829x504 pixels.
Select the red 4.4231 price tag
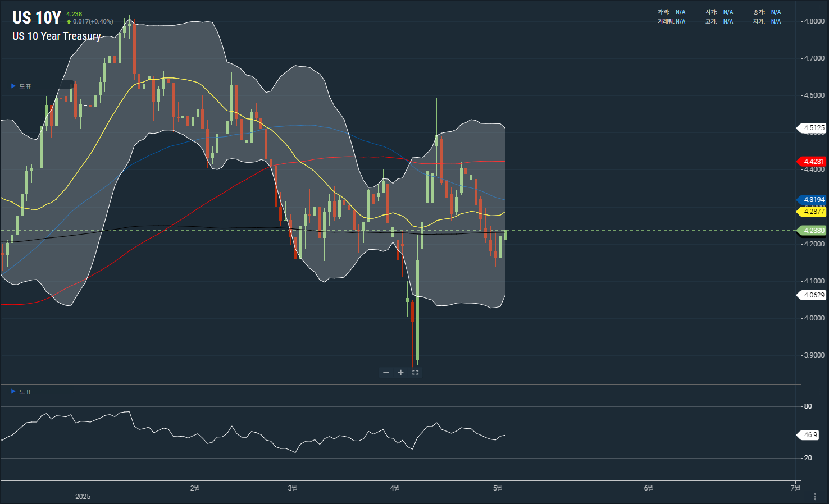813,162
